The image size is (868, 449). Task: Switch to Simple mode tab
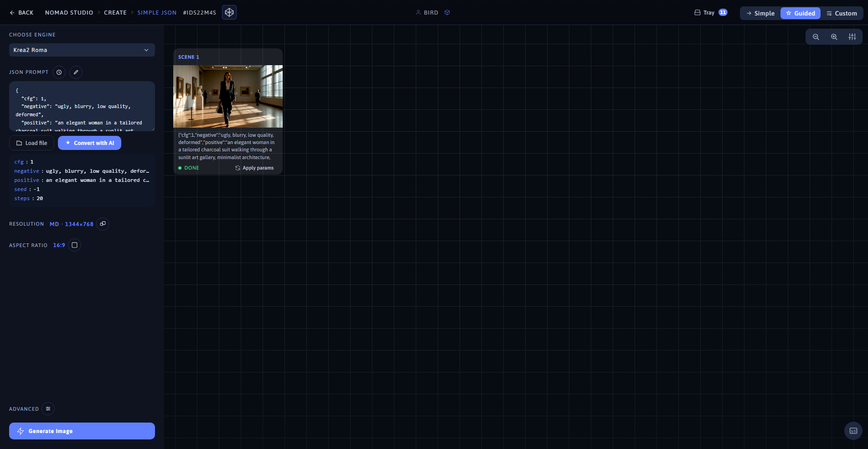(x=760, y=13)
